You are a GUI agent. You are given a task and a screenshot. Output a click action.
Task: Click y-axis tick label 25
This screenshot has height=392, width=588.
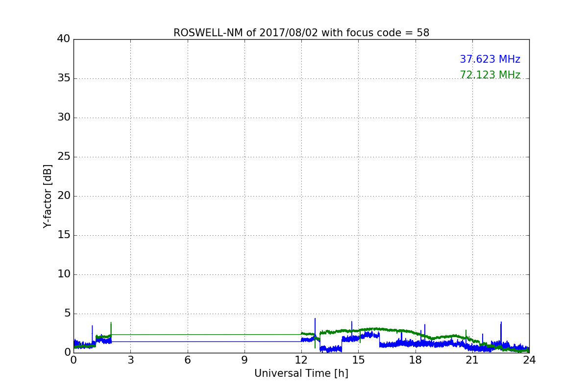[x=64, y=157]
